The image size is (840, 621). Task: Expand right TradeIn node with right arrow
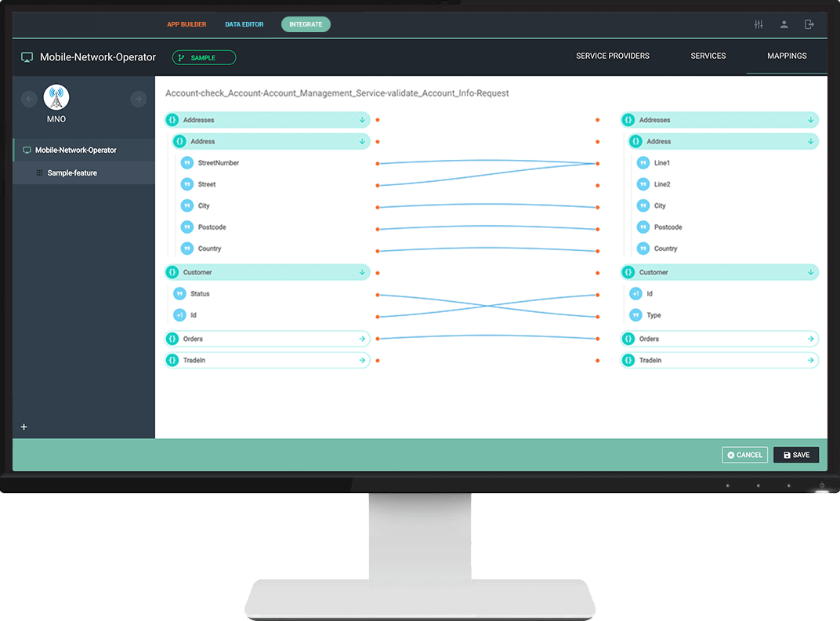coord(810,361)
